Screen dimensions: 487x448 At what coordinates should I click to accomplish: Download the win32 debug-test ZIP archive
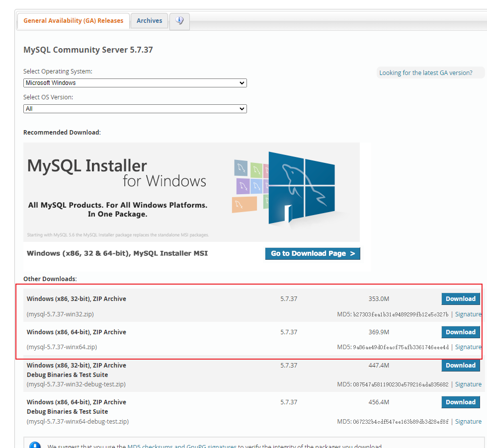[461, 365]
